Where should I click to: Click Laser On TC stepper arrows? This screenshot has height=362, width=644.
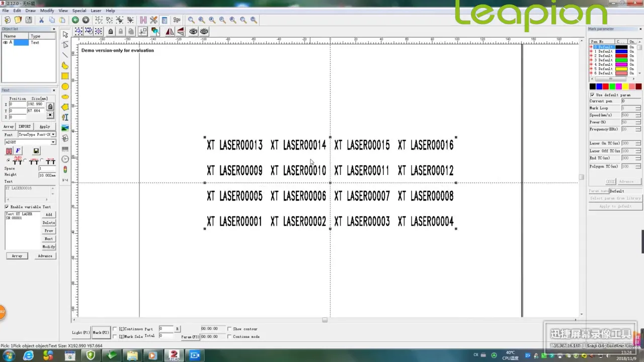point(638,143)
